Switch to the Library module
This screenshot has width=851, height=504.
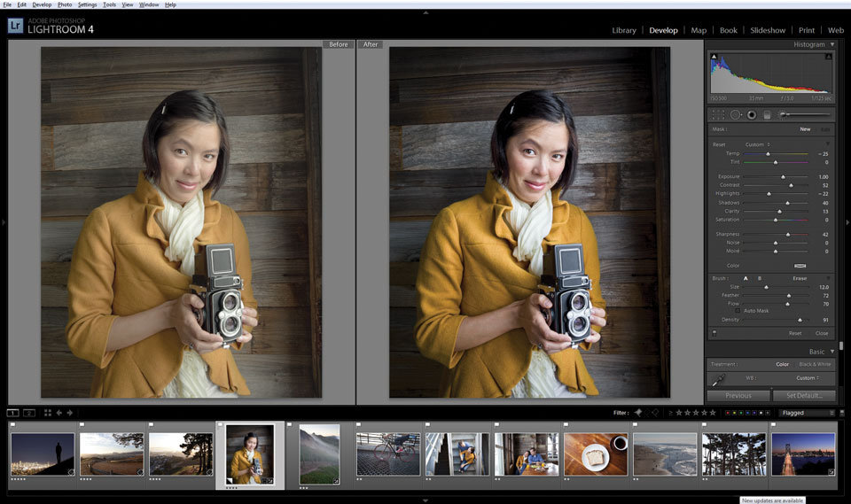tap(623, 30)
